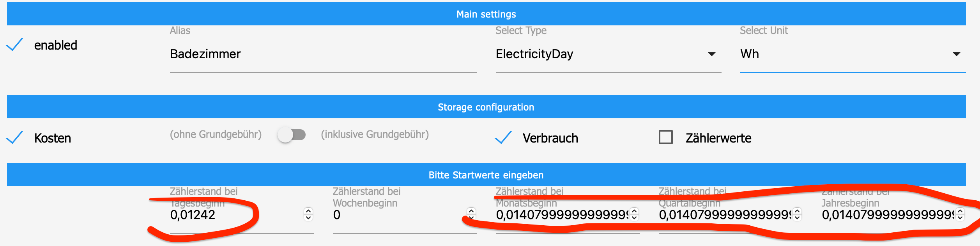
Task: Click the Tagesbeginn meter reading field
Action: coord(234,215)
